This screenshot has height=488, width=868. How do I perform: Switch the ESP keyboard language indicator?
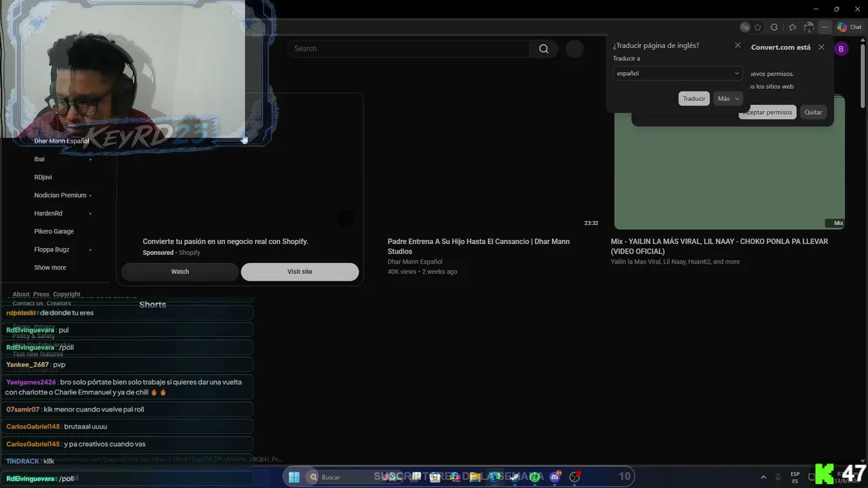(x=795, y=477)
